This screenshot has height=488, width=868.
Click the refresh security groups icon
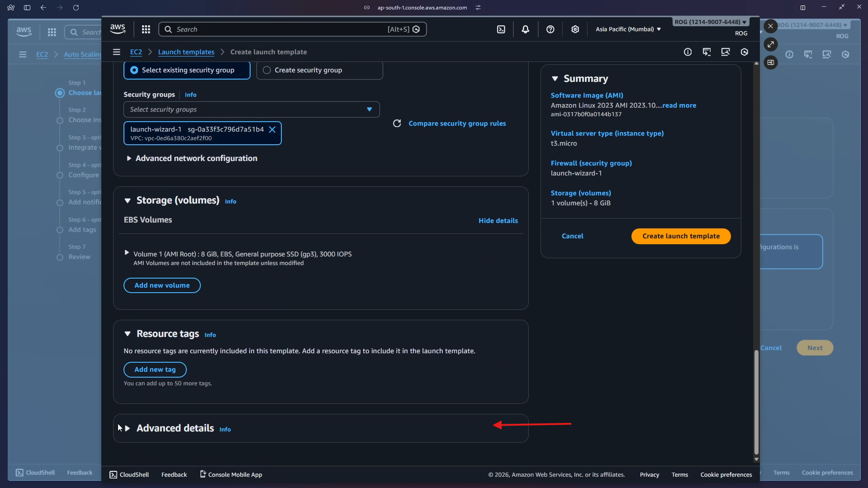397,123
